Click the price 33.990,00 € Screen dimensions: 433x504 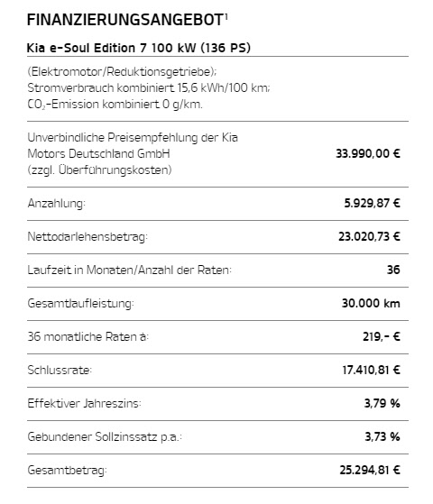pos(368,153)
